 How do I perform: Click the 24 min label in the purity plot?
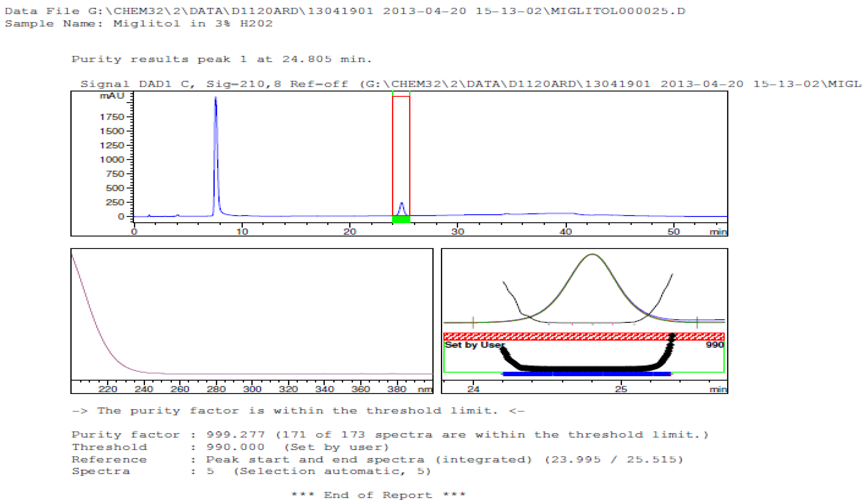[473, 389]
